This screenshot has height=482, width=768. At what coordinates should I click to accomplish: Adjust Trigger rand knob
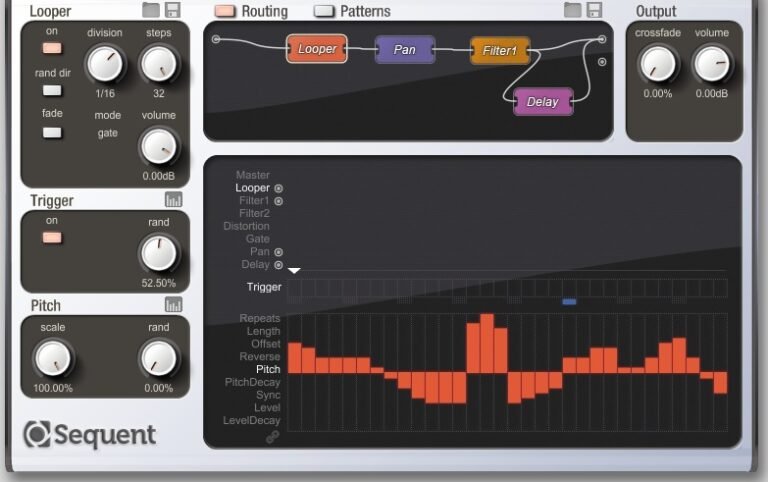click(159, 254)
